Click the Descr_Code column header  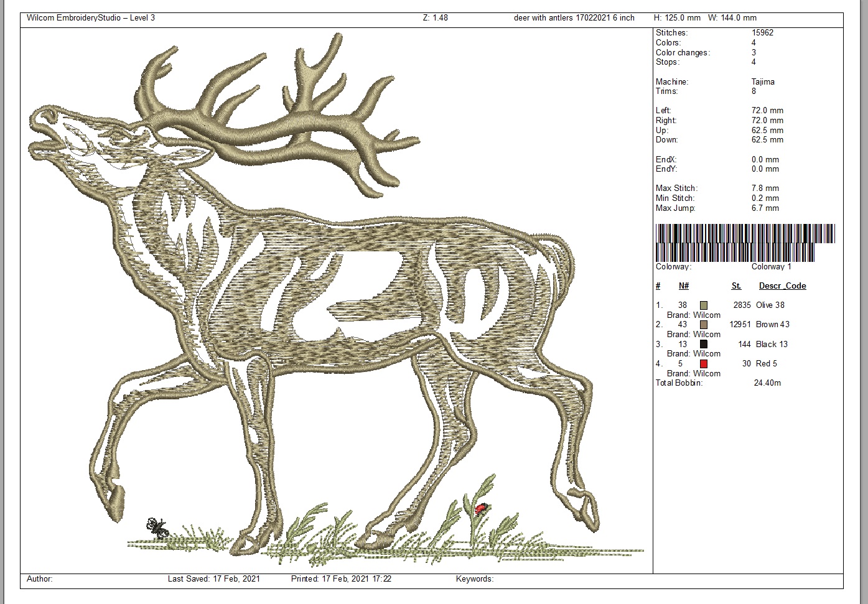point(782,286)
